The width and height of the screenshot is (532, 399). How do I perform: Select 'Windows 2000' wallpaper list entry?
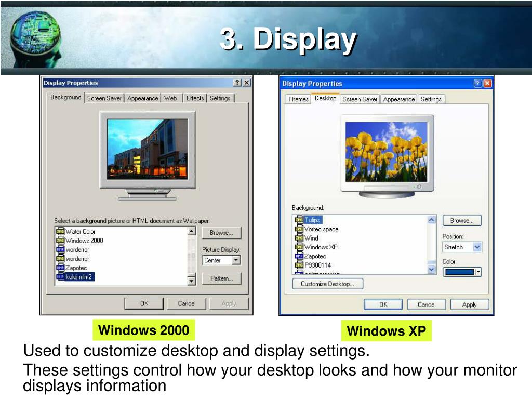pyautogui.click(x=85, y=241)
